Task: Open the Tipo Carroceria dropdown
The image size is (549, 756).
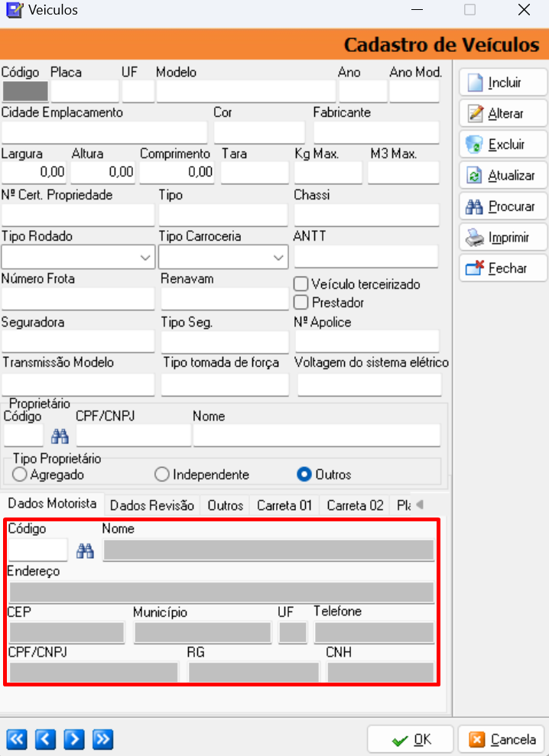Action: (278, 258)
